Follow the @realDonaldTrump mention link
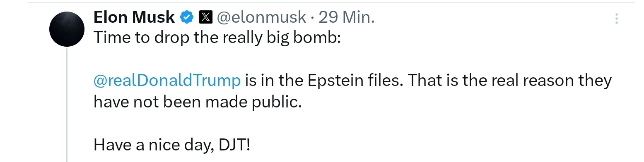This screenshot has height=162, width=644. [x=167, y=80]
